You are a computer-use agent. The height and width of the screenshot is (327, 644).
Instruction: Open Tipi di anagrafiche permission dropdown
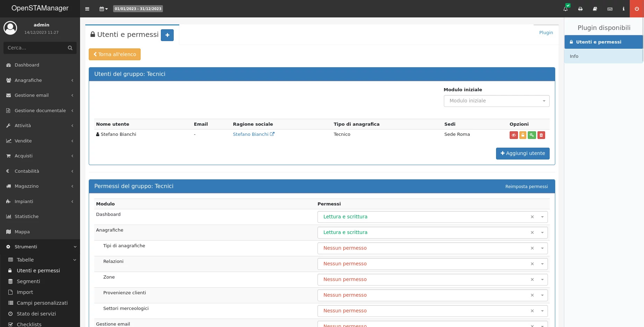click(x=432, y=248)
